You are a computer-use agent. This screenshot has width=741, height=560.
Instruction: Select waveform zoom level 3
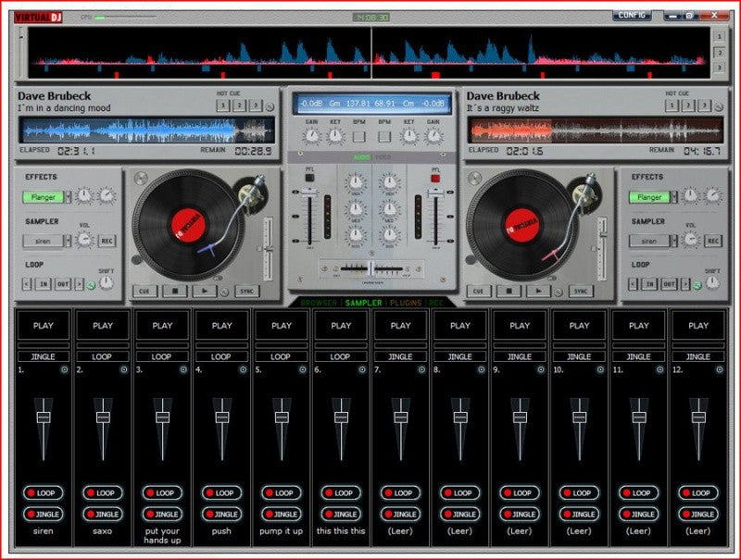720,68
